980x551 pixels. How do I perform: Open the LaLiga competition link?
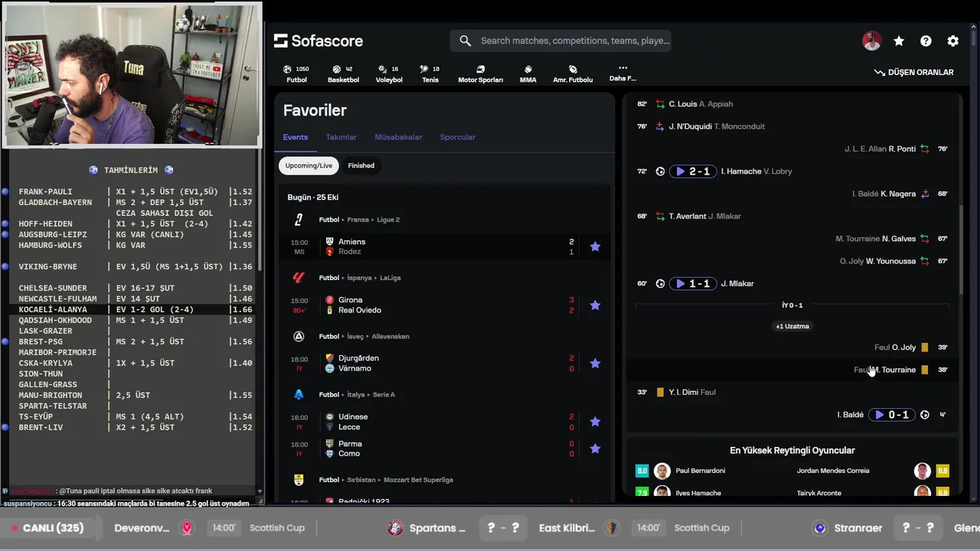tap(391, 278)
